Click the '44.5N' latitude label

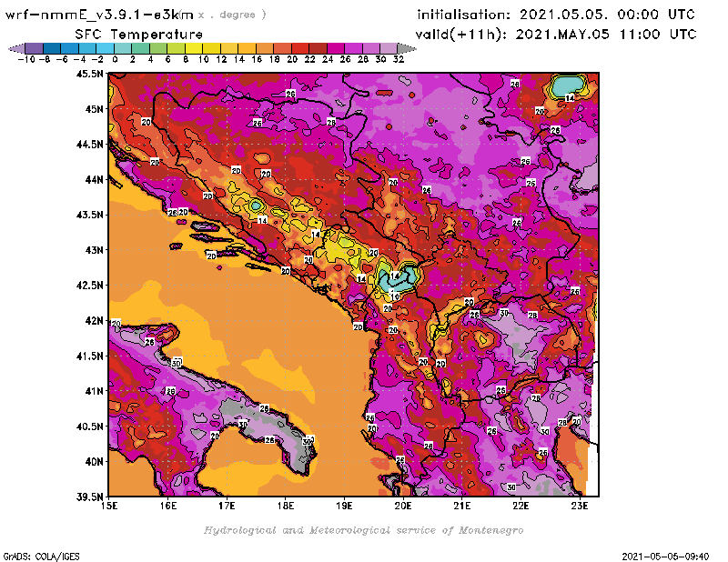coord(89,145)
